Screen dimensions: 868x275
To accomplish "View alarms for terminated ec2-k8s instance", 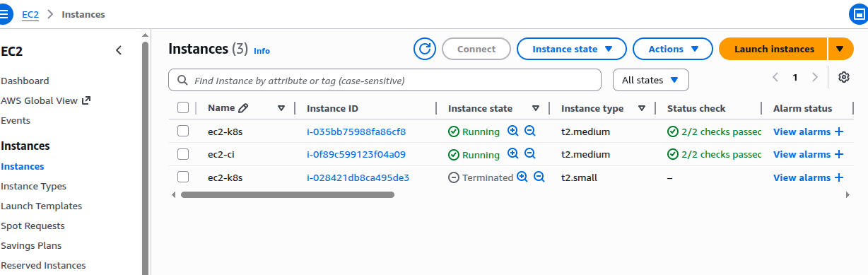I will click(x=802, y=177).
